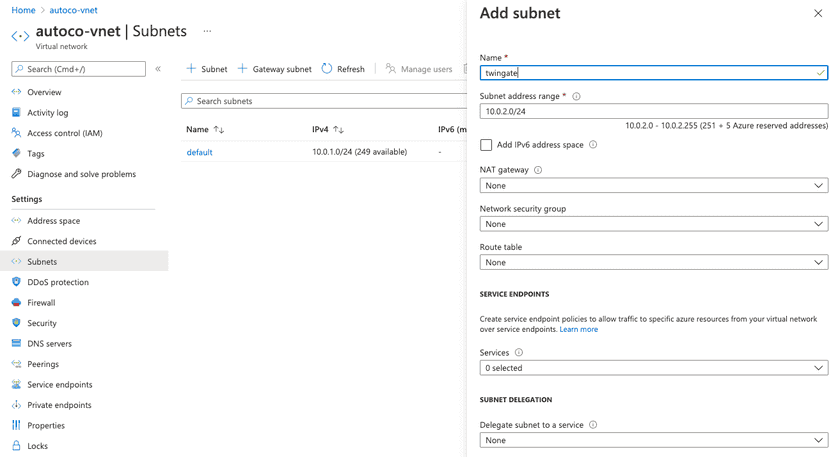Screen dimensions: 840x457
Task: Click the Gateway subnet button
Action: pos(275,69)
